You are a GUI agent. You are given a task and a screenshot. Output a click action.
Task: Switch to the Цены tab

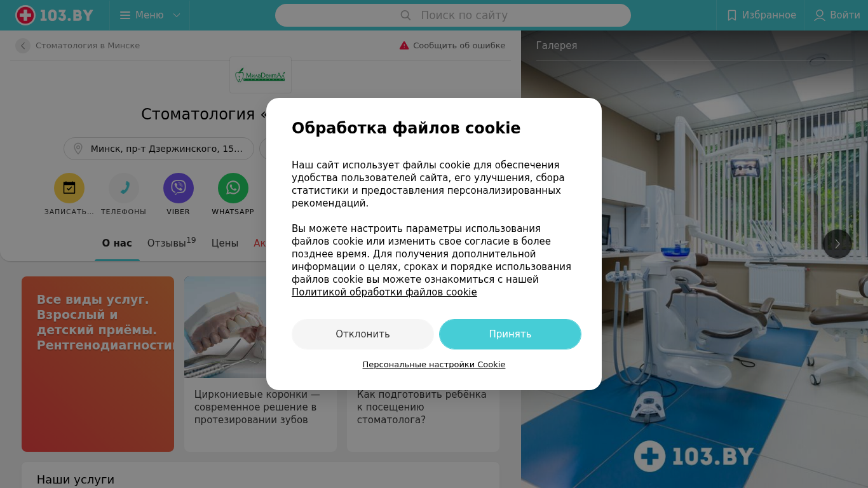tap(225, 243)
